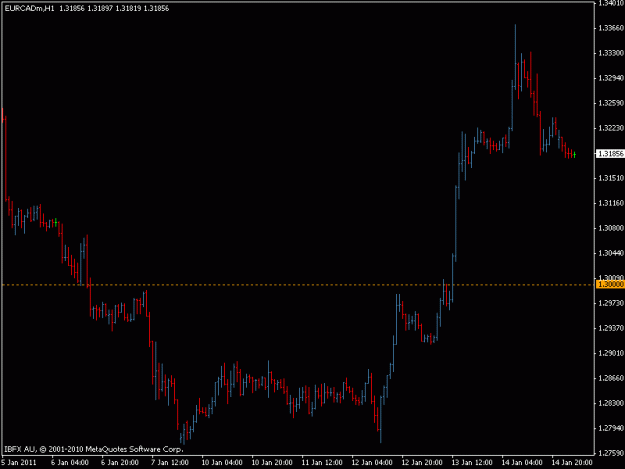Viewport: 625px width, 469px height.
Task: Click the 1.32940 price scale value
Action: [x=611, y=78]
